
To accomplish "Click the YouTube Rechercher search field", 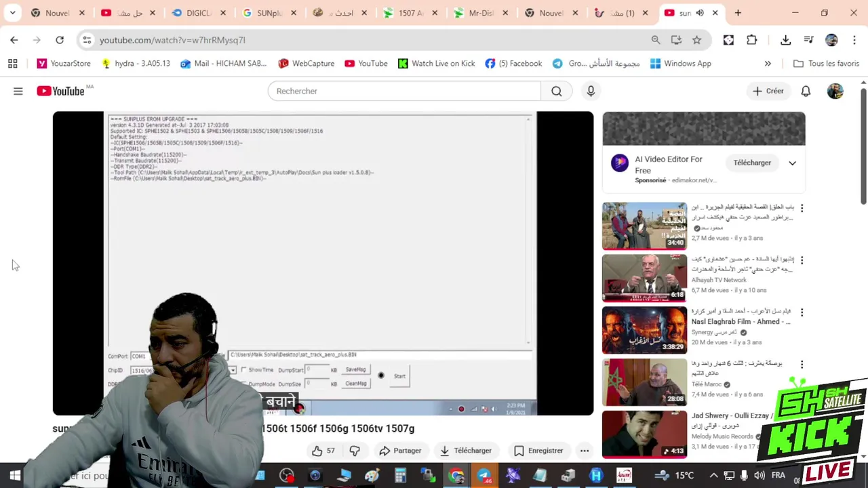I will tap(404, 91).
